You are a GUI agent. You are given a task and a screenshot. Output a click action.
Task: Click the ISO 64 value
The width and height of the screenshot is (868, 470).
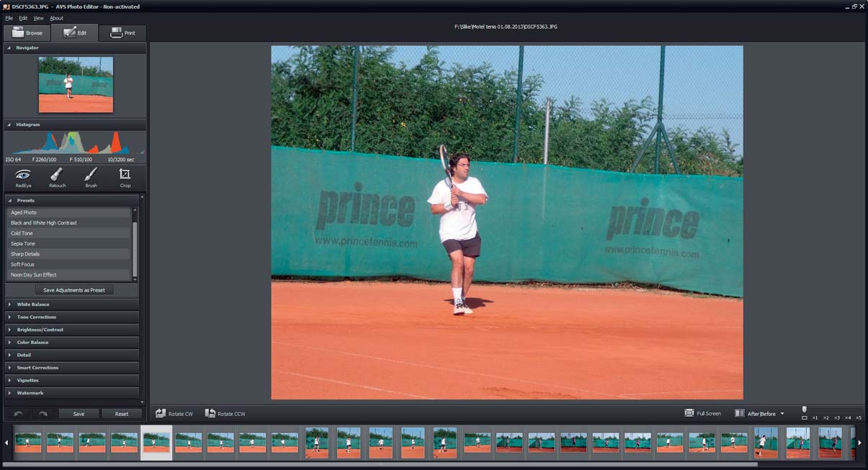pos(14,159)
